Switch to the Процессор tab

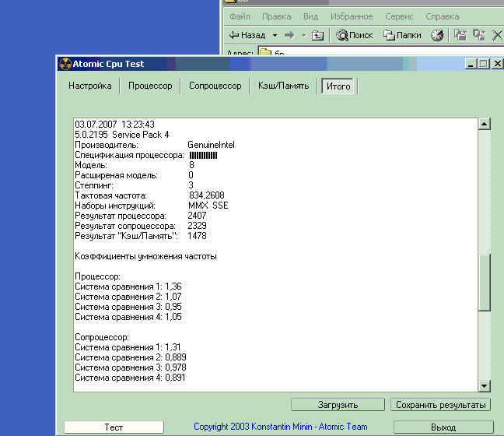click(x=150, y=86)
